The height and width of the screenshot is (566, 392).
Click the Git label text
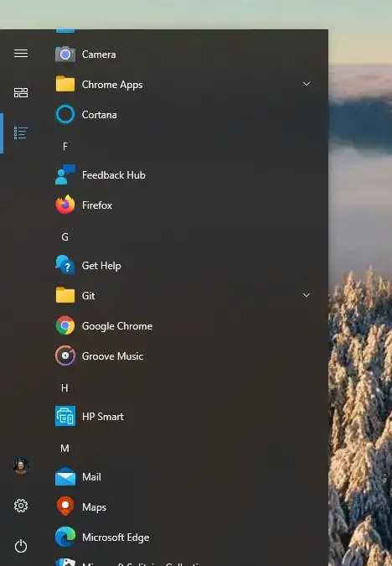click(88, 296)
